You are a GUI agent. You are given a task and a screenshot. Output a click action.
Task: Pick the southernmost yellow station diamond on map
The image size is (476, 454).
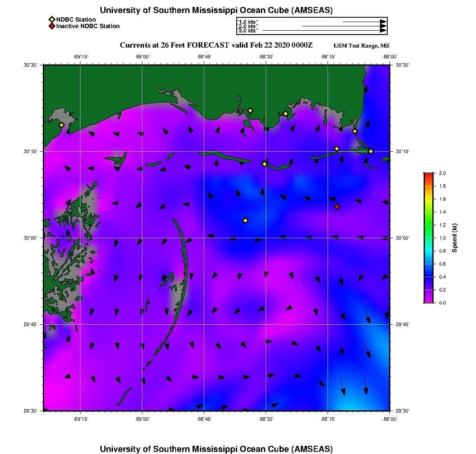[x=245, y=221]
